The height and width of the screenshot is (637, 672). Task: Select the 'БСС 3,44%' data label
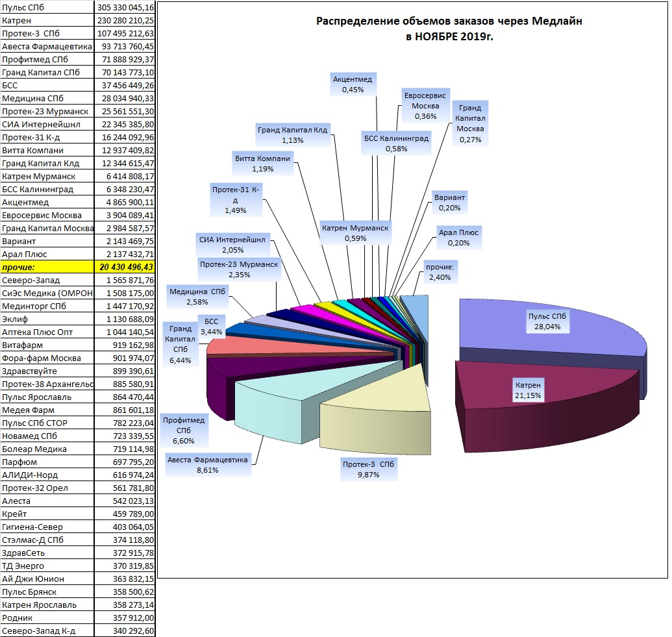pos(211,327)
